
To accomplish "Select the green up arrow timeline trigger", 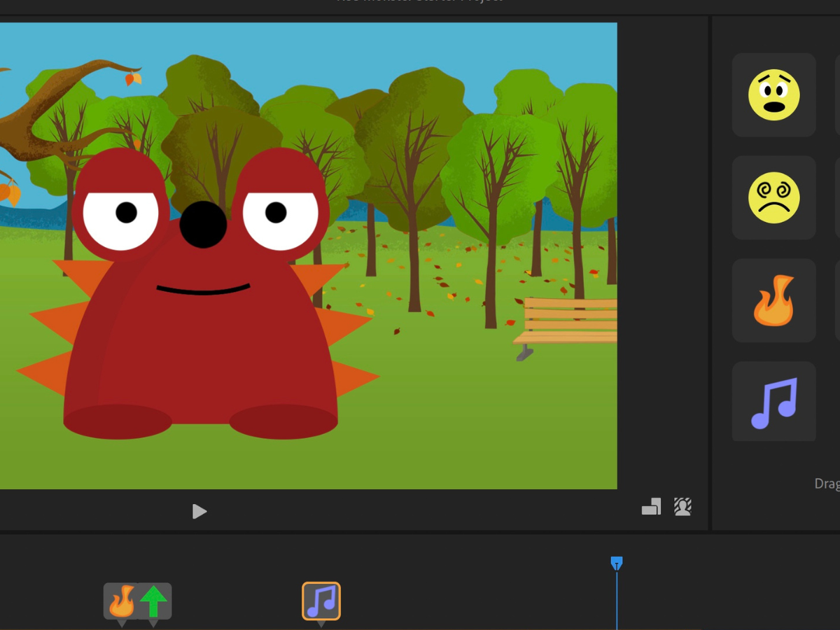I will pos(153,601).
